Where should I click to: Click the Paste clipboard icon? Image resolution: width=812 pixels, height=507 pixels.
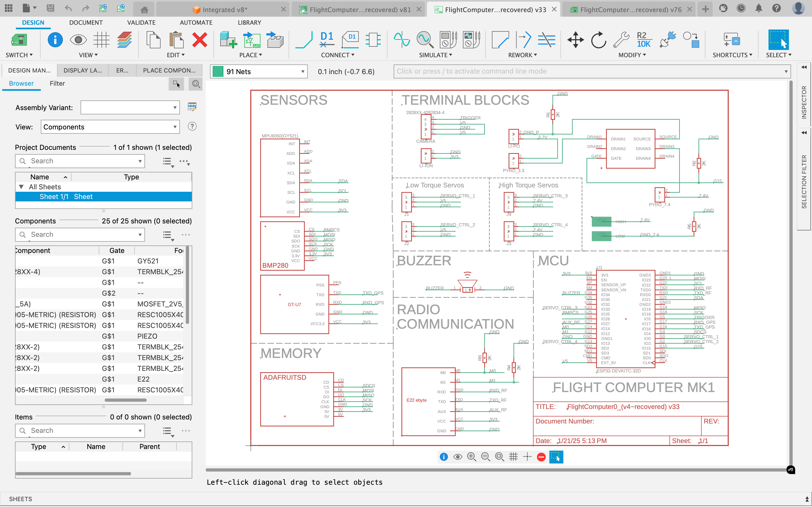176,40
